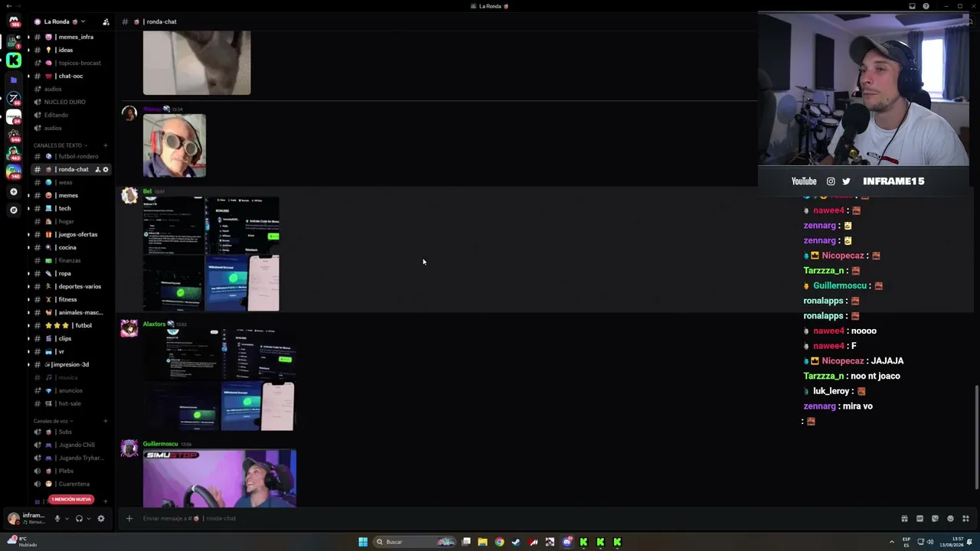Open File Explorer from taskbar
The width and height of the screenshot is (980, 551).
coord(482,542)
